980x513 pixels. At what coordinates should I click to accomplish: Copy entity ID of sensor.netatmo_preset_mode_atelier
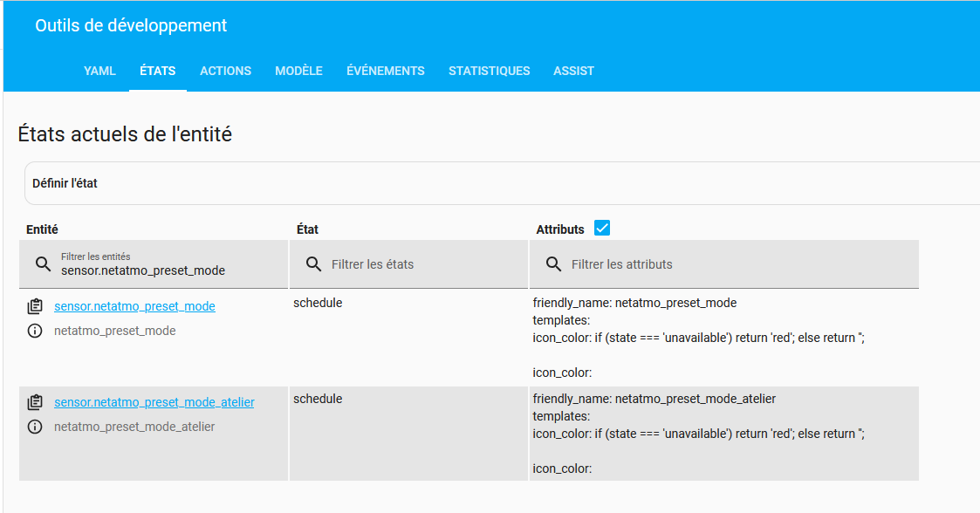[35, 402]
